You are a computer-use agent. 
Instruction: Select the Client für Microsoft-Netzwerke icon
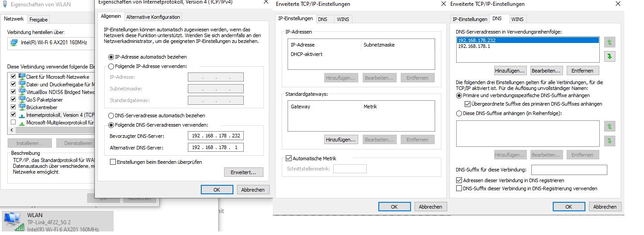tap(22, 77)
